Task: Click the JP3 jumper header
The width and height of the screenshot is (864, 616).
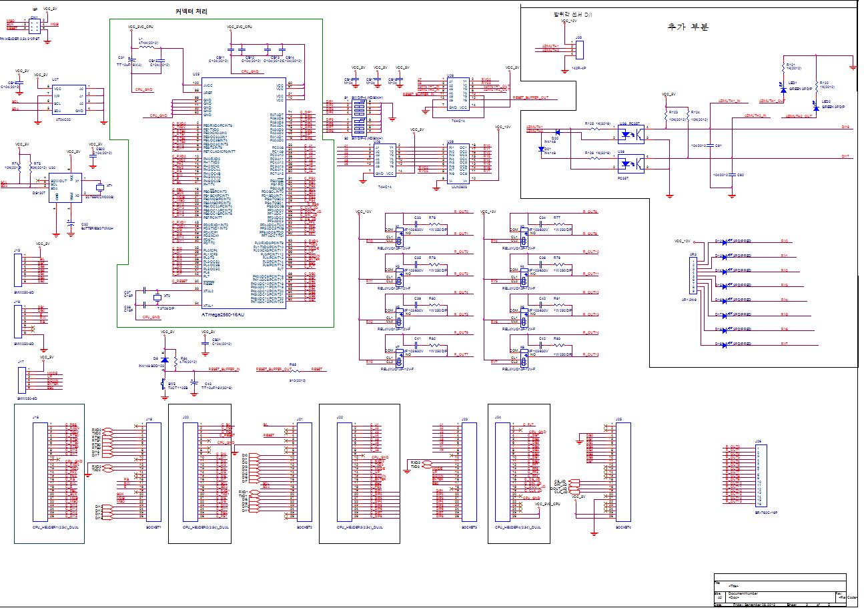Action: pos(694,276)
